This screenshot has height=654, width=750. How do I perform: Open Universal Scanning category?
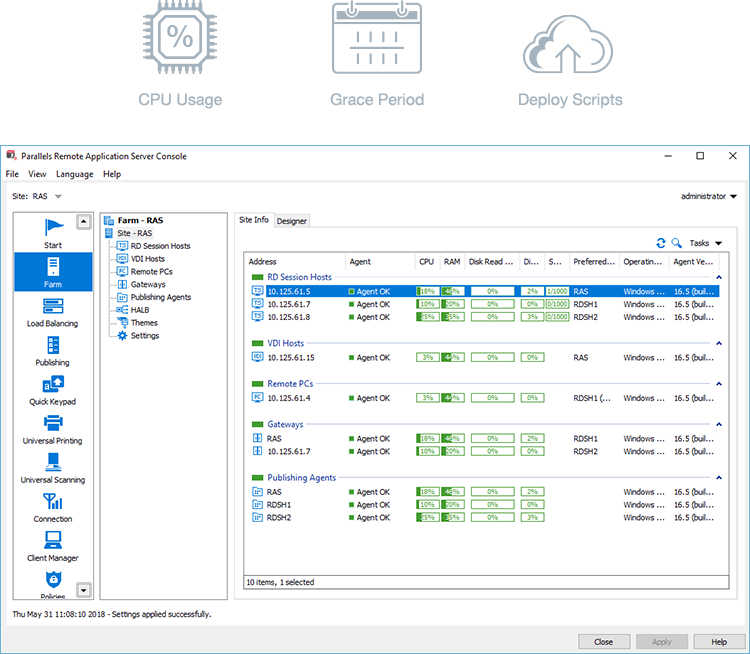click(53, 469)
